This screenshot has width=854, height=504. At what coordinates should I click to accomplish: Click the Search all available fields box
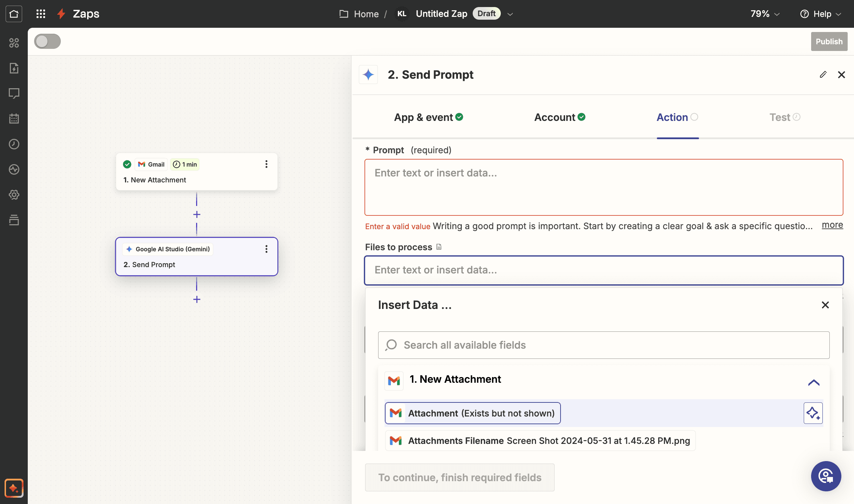[x=604, y=345]
